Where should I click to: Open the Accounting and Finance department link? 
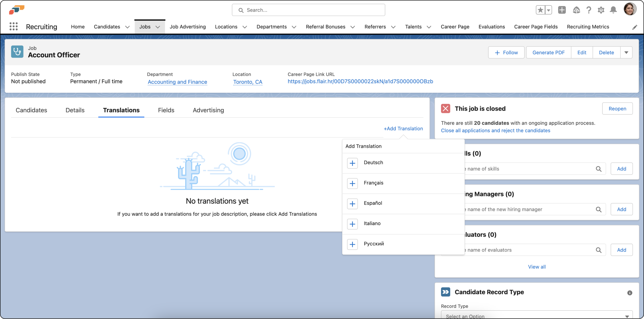tap(177, 82)
